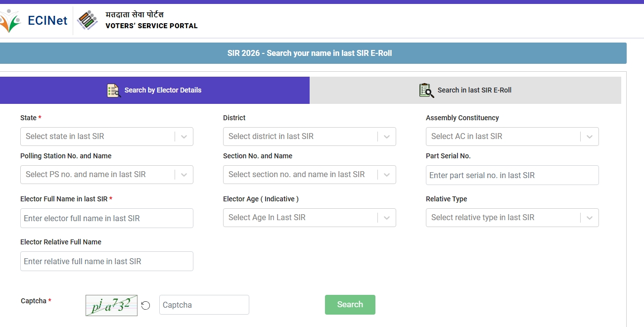The height and width of the screenshot is (327, 644).
Task: Open Polling Station No. and Name dropdown
Action: click(x=106, y=175)
